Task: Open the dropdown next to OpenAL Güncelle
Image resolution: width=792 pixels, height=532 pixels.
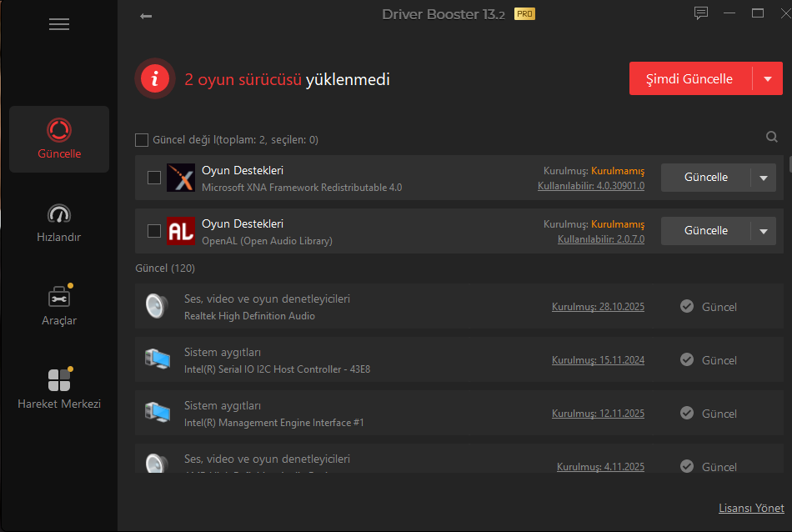Action: [764, 231]
